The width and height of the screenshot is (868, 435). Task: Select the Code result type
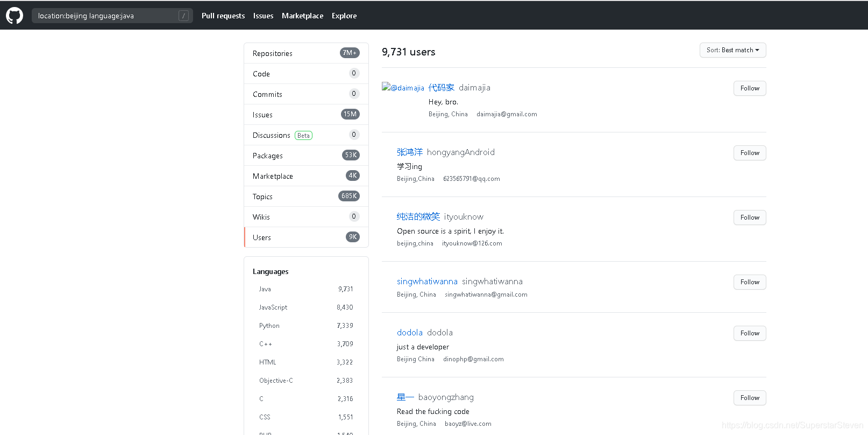[x=306, y=74]
